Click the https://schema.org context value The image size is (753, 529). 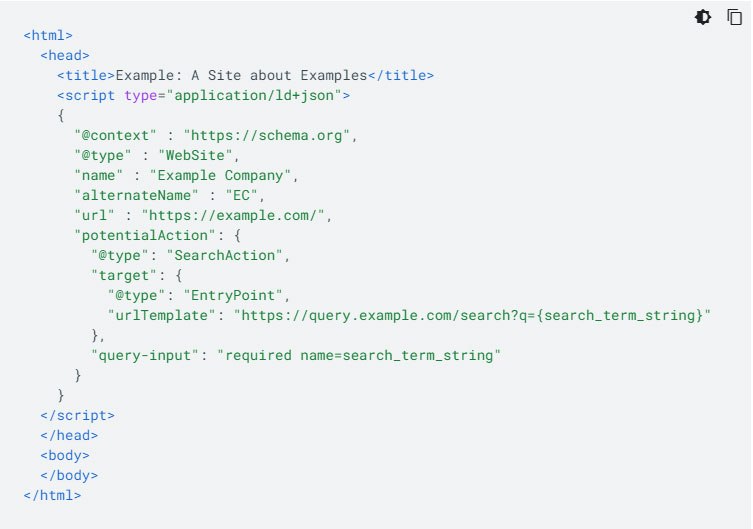click(x=267, y=136)
